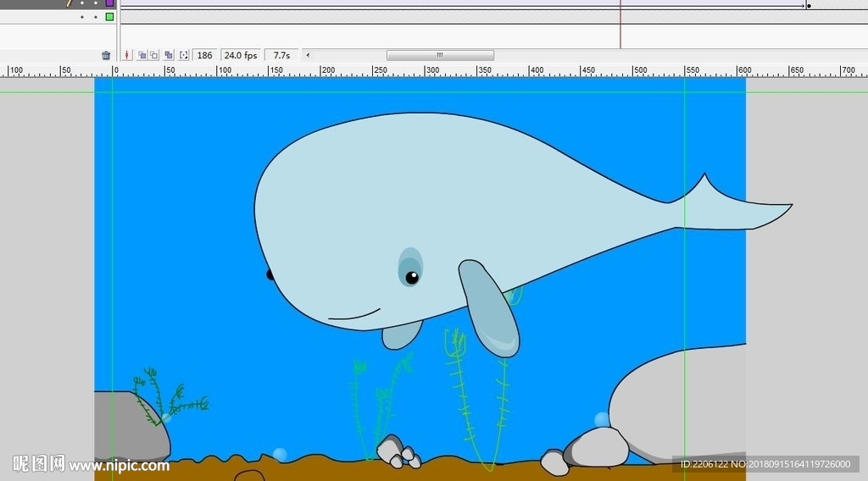
Task: Open the Modify Onion Markers menu
Action: click(183, 55)
